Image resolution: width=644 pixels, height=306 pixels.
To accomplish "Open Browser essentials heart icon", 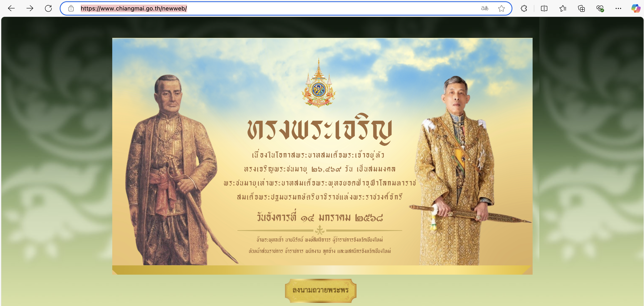I will click(x=600, y=8).
